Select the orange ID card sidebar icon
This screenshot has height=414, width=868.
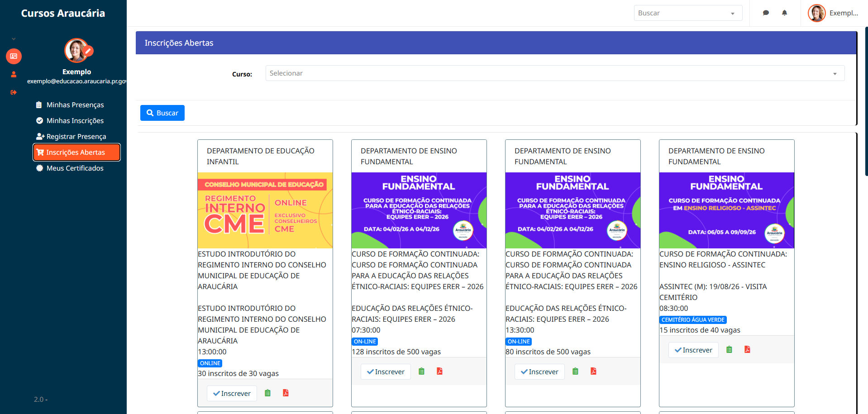click(14, 56)
